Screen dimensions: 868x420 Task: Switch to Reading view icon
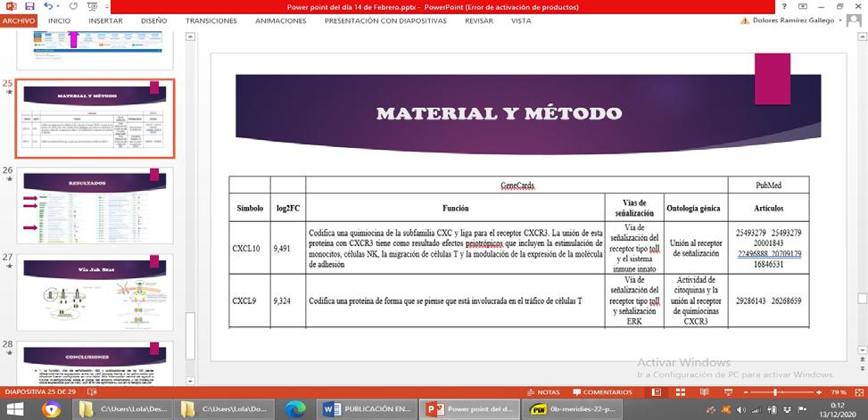pos(704,391)
